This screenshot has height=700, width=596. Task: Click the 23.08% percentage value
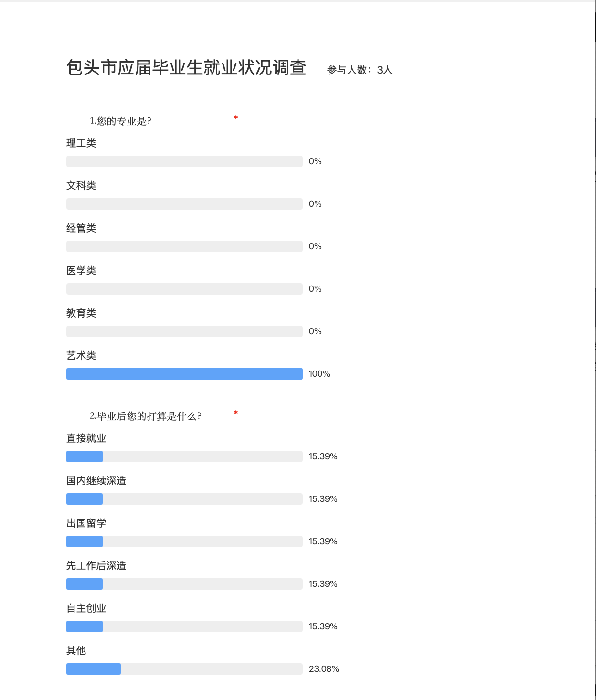(324, 669)
